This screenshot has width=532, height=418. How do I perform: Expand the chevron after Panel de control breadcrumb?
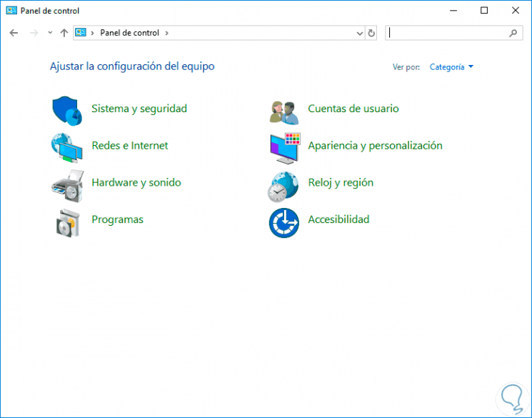coord(166,33)
